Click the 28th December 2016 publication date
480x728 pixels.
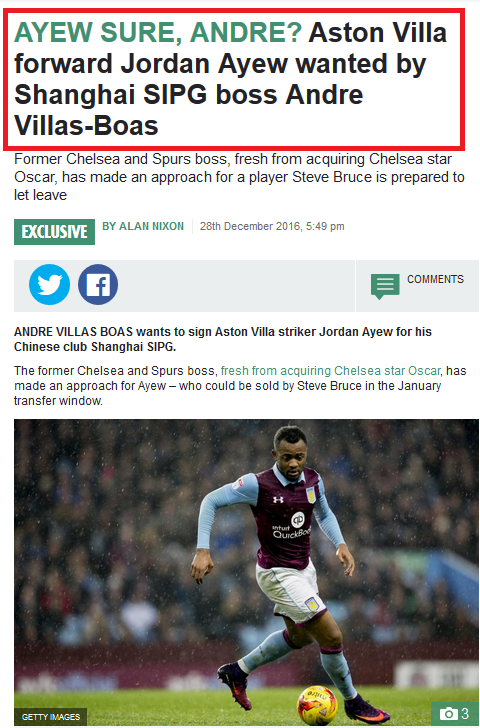click(272, 227)
